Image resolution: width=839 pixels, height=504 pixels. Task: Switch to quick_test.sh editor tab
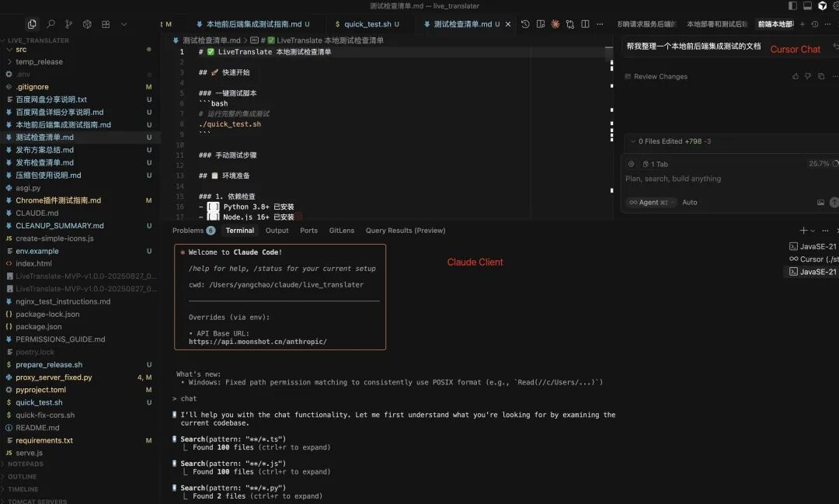tap(367, 24)
